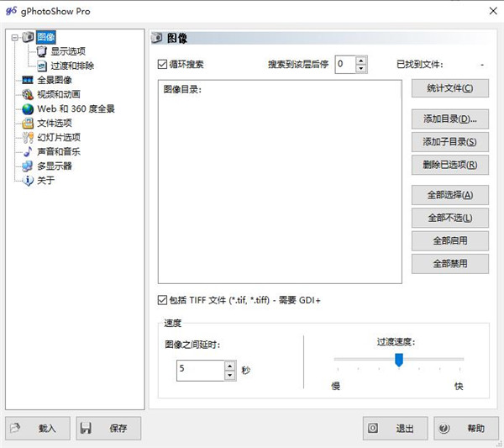Click the 关于 info icon
This screenshot has width=504, height=448.
[x=28, y=180]
